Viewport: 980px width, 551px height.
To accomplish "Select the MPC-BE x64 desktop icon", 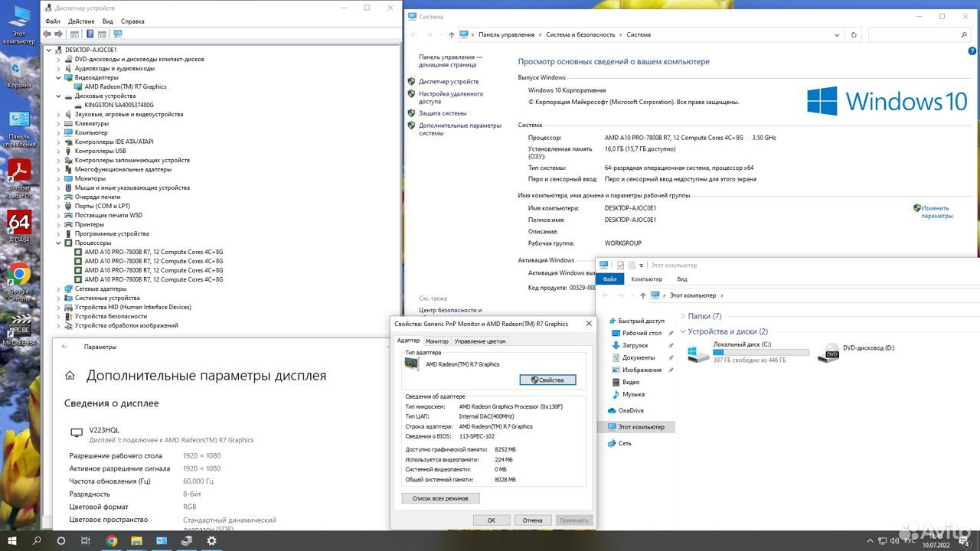I will [x=19, y=330].
